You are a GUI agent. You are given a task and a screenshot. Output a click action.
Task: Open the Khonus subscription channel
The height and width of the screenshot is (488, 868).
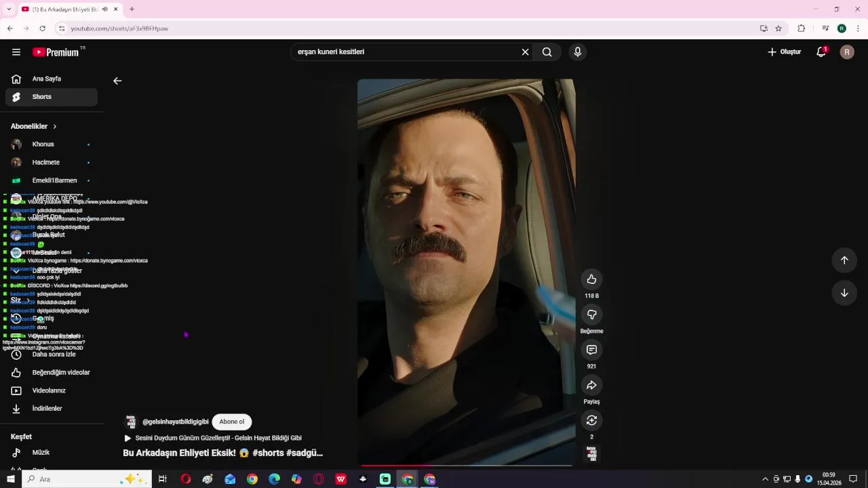(52, 144)
